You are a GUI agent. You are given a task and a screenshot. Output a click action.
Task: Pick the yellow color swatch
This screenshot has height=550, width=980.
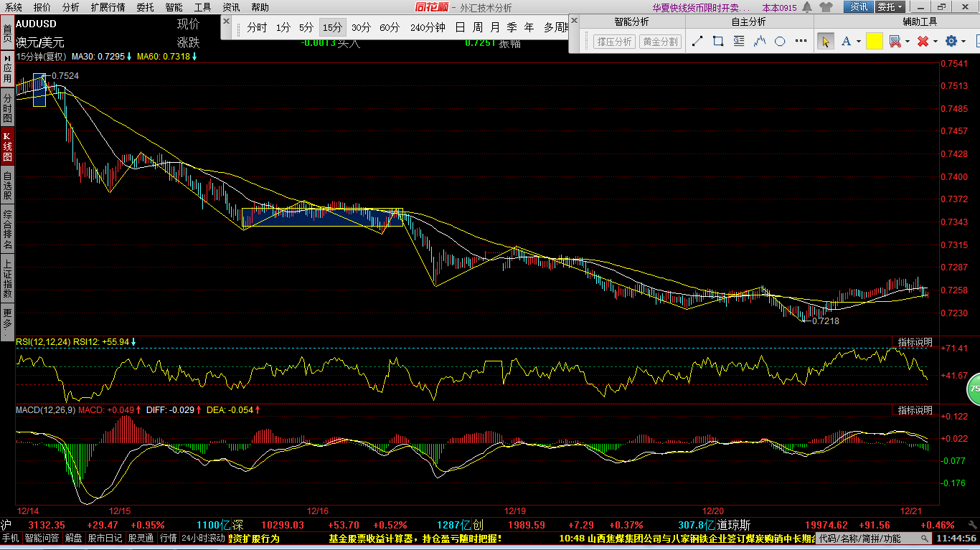point(874,41)
